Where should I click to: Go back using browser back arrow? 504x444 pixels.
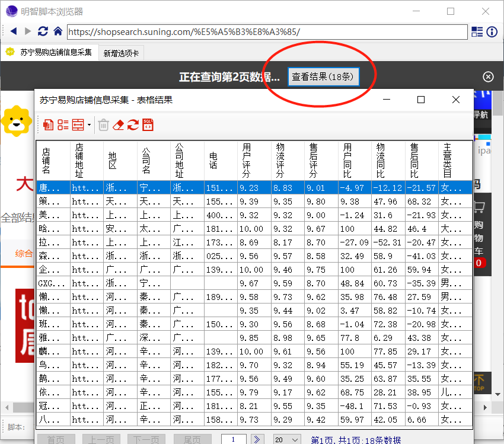pos(14,31)
